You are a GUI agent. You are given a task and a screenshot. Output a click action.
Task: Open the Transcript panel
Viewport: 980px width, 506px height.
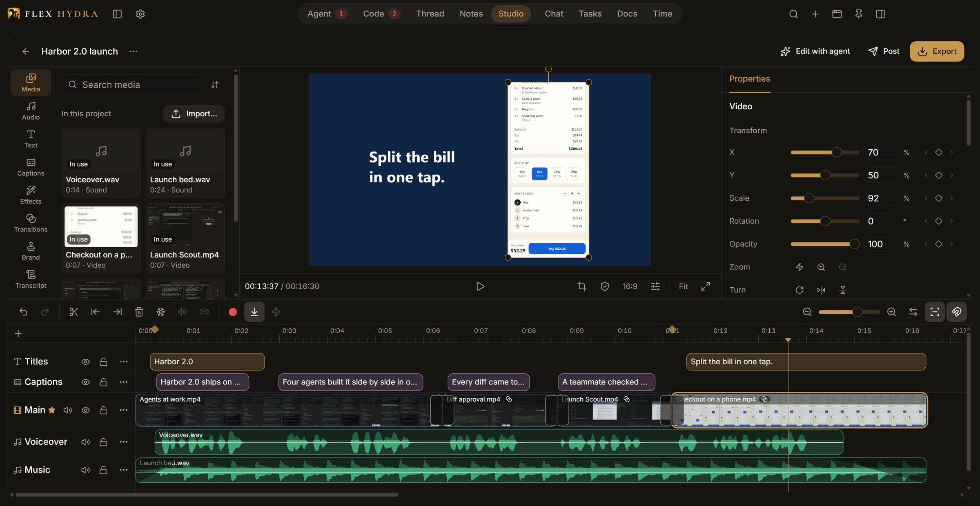31,280
